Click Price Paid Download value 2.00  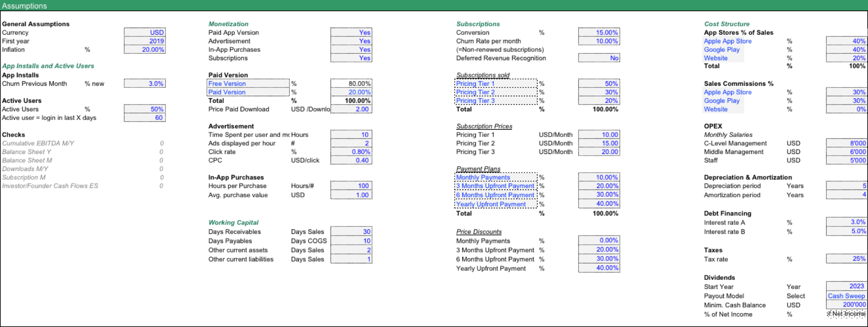pyautogui.click(x=351, y=109)
